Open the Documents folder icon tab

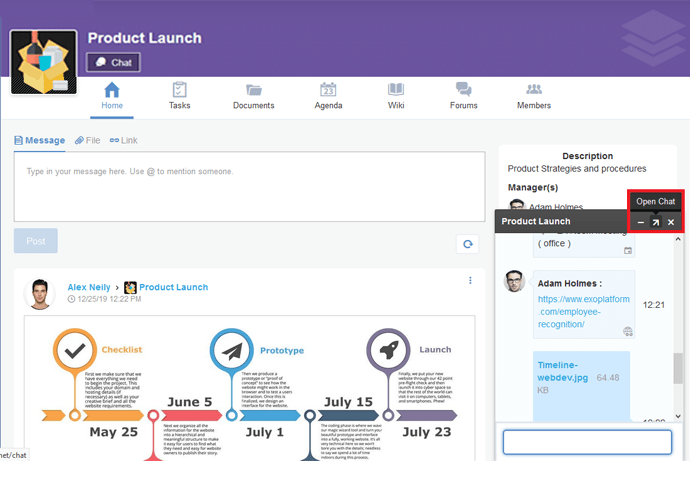[x=253, y=96]
